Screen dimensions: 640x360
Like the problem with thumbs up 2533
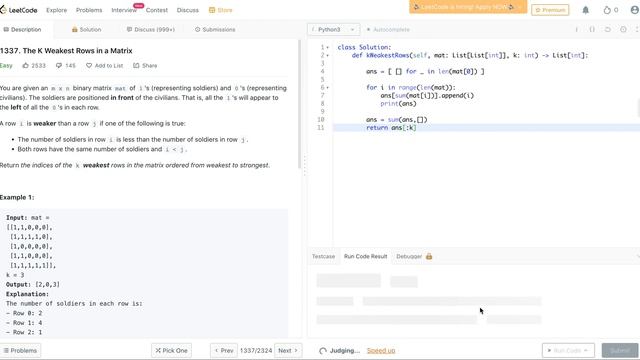tap(26, 65)
